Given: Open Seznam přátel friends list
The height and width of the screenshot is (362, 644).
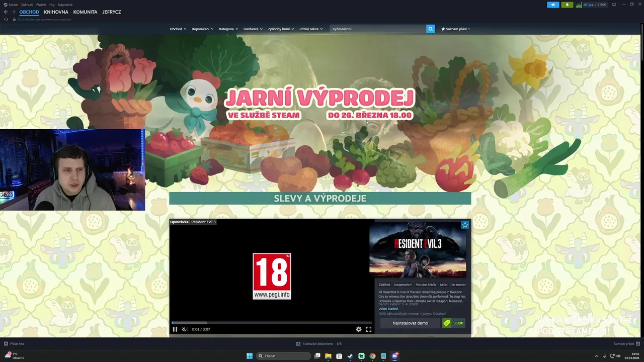Looking at the screenshot, I should point(624,344).
